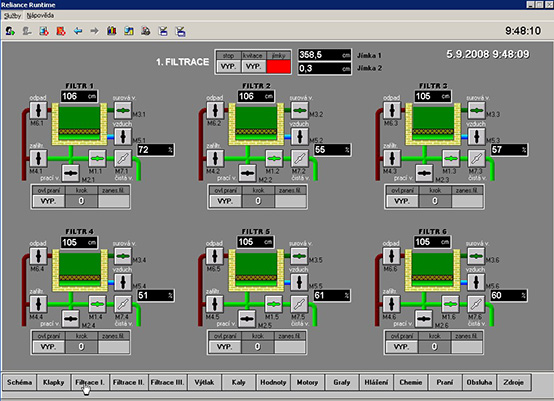Click valve M2.2 prací v. on Filtr 2
This screenshot has width=554, height=401.
[247, 173]
